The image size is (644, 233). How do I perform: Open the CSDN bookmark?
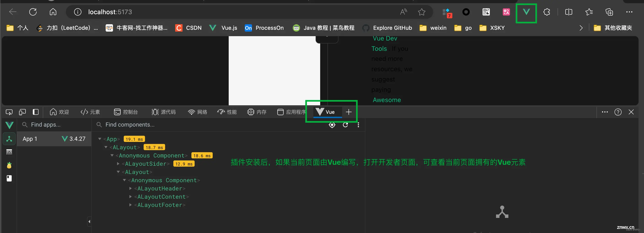188,28
